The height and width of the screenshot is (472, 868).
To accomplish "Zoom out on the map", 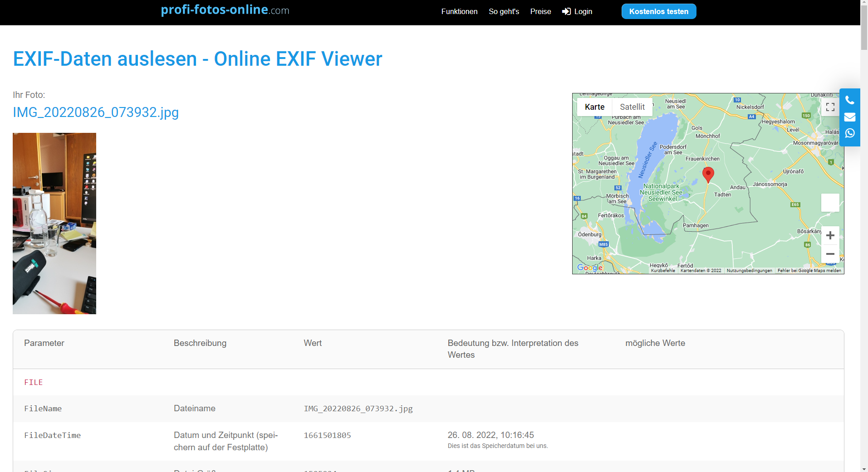I will point(830,254).
